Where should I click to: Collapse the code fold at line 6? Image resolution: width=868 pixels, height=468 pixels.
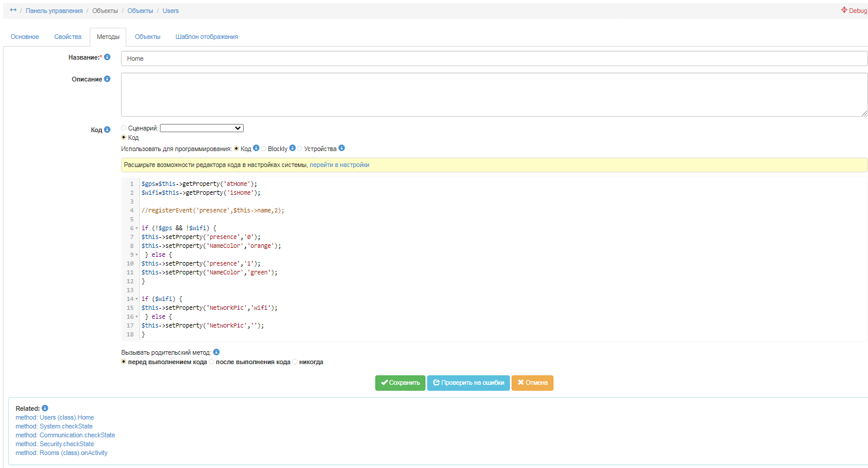click(x=137, y=228)
